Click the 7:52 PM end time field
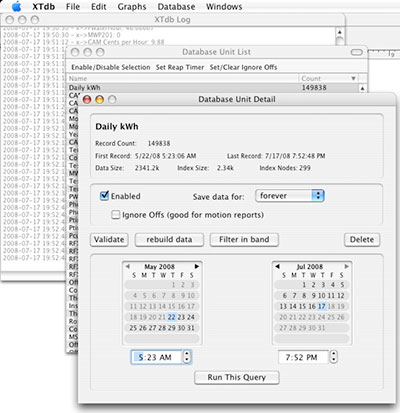Image resolution: width=400 pixels, height=413 pixels. coord(303,357)
